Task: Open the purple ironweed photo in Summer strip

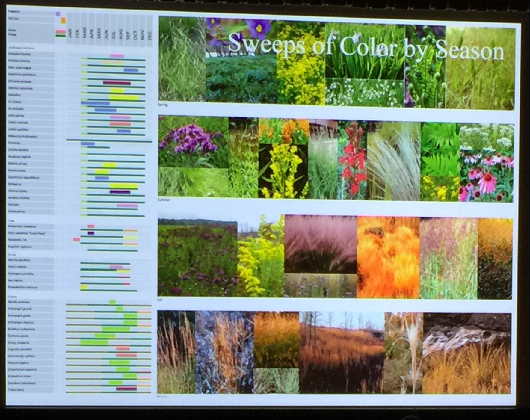Action: coord(193,142)
